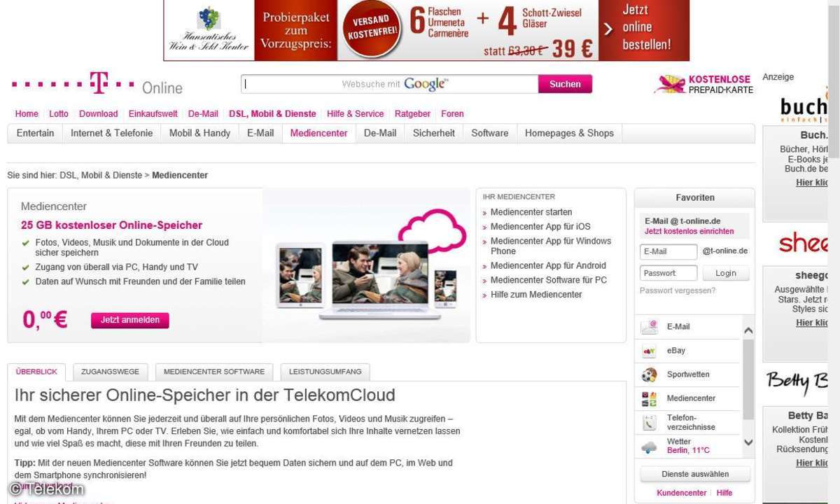The height and width of the screenshot is (504, 840).
Task: Open the eBay icon in Favoriten
Action: click(x=650, y=351)
